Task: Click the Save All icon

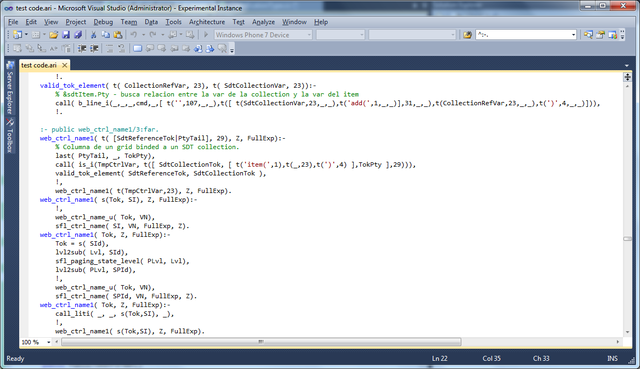Action: tap(78, 35)
